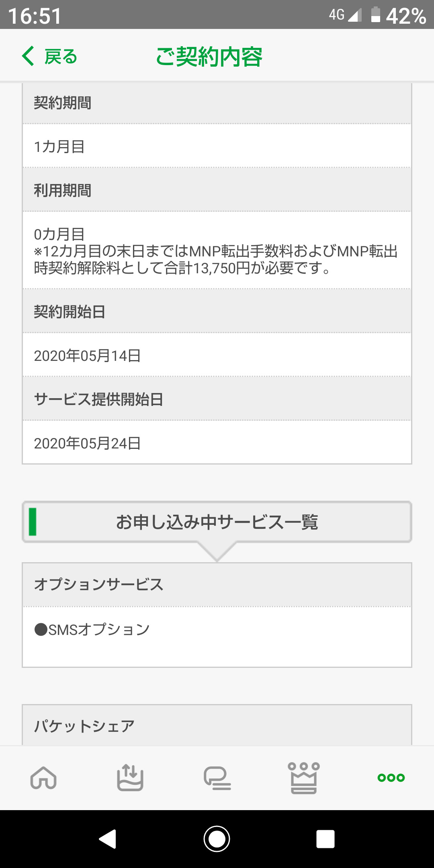The image size is (434, 868).
Task: Open the chat bubble tab in bottom navigation
Action: pos(217,778)
